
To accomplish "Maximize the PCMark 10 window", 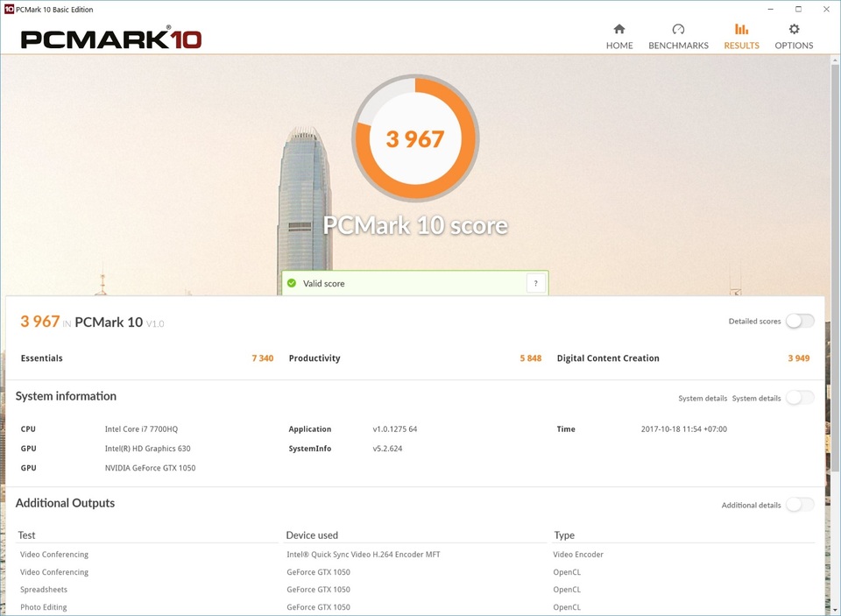I will [798, 9].
